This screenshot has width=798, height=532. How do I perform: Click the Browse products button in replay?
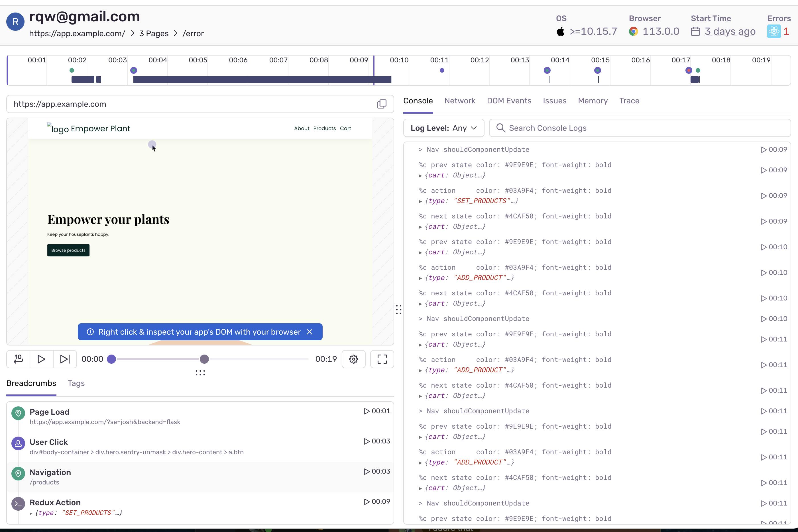click(x=68, y=250)
